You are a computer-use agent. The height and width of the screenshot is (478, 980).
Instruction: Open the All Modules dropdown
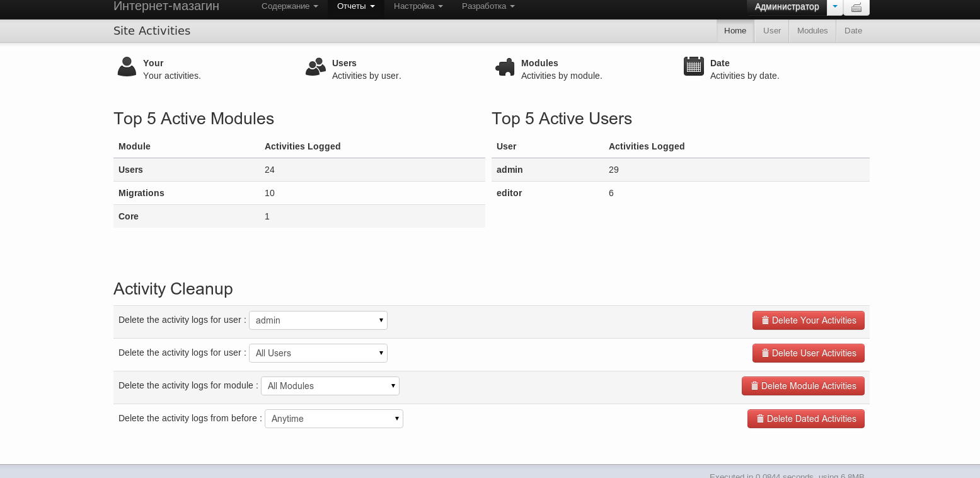(330, 386)
